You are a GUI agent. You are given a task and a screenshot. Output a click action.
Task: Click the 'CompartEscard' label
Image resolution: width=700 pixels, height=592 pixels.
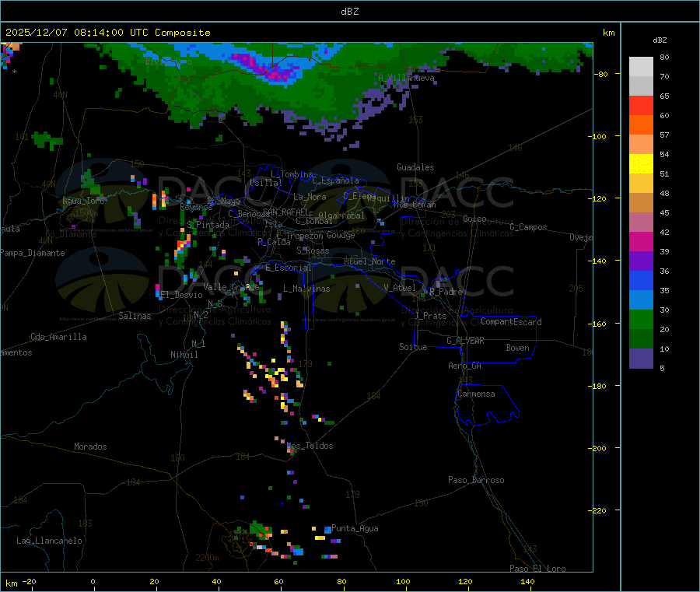coord(511,322)
